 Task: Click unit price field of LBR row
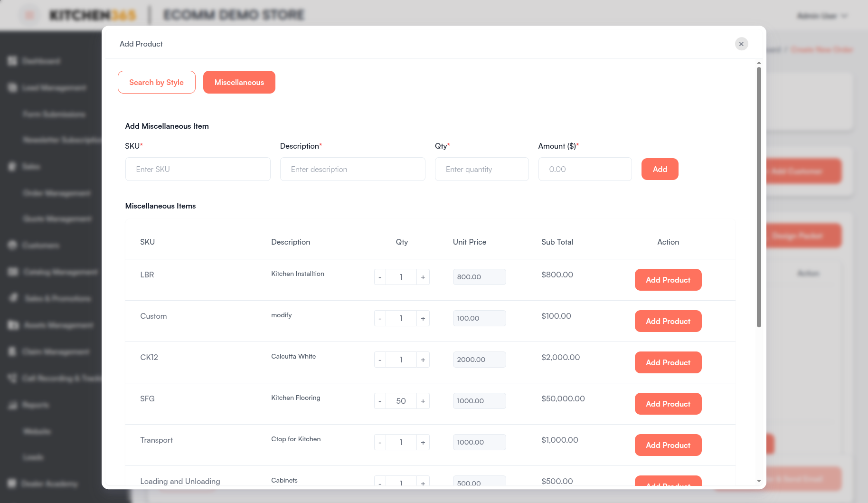point(480,277)
